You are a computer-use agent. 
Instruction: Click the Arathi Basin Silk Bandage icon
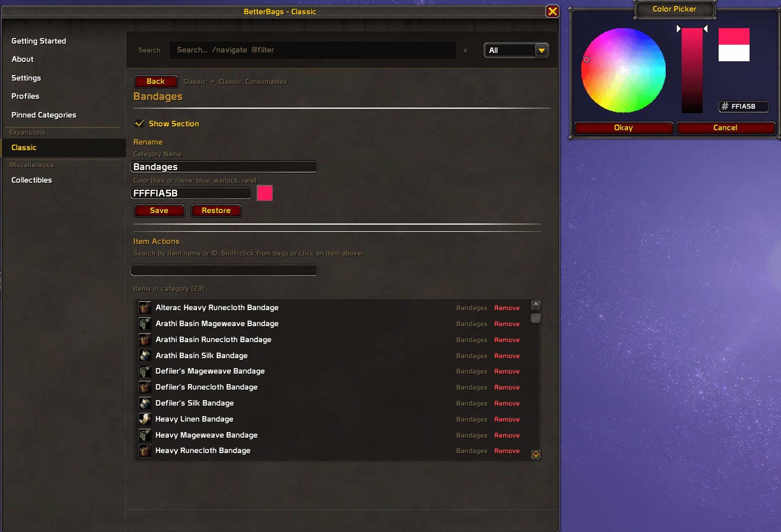[x=145, y=356]
